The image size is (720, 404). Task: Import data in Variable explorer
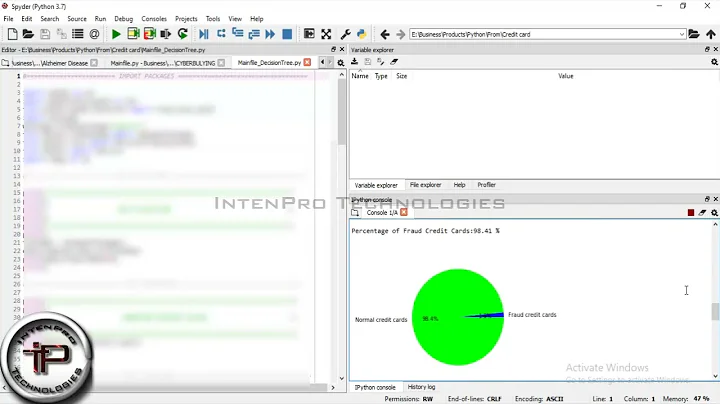354,62
